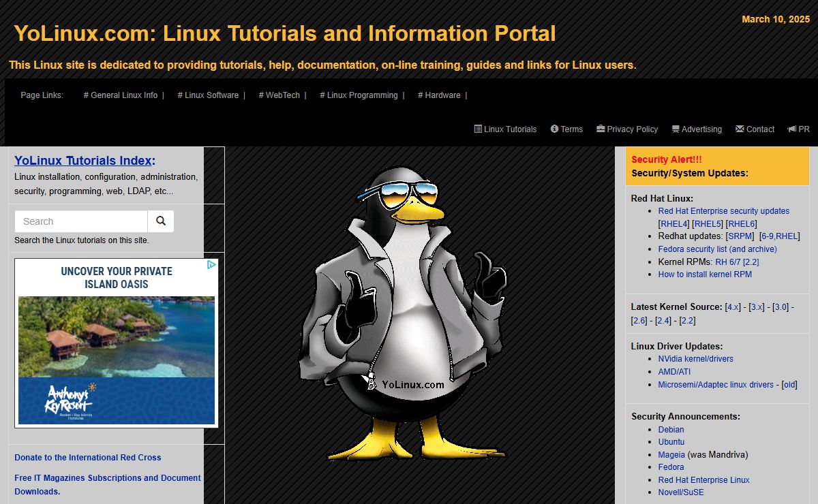The height and width of the screenshot is (504, 818).
Task: Open Red Hat Enterprise security updates link
Action: 724,211
